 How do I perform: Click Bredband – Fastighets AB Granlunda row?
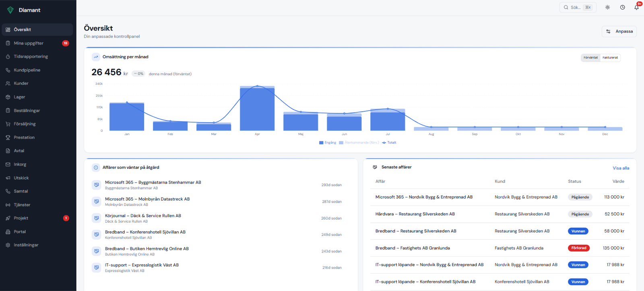coord(500,248)
